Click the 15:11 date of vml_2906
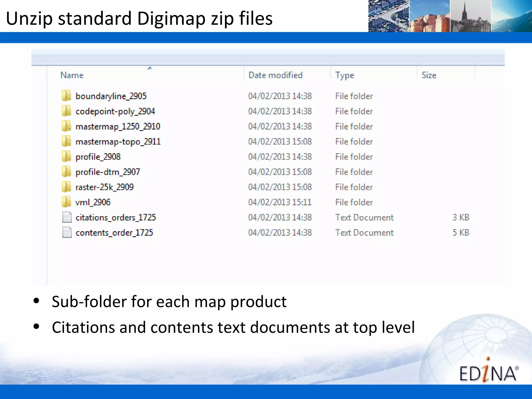 coord(280,202)
